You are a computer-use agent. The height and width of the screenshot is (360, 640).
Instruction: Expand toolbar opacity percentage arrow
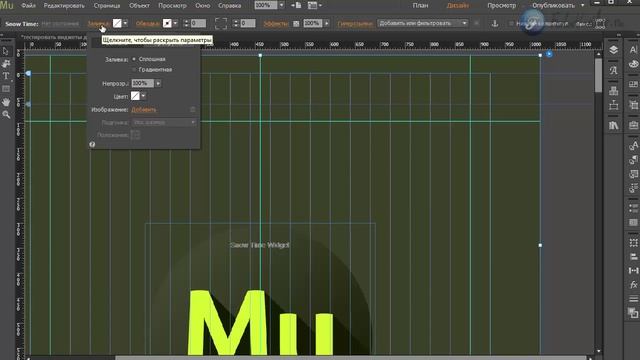(327, 23)
